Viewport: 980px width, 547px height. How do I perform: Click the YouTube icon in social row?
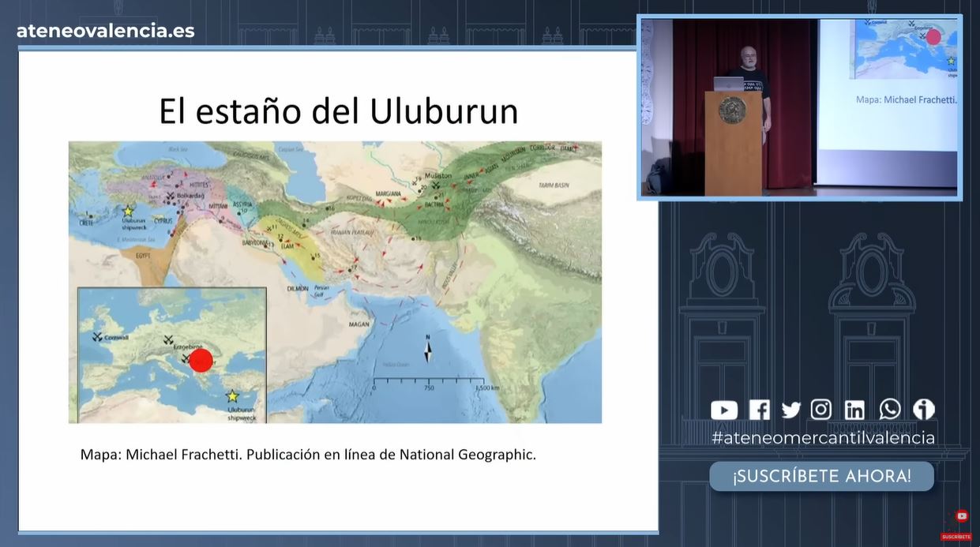[723, 410]
